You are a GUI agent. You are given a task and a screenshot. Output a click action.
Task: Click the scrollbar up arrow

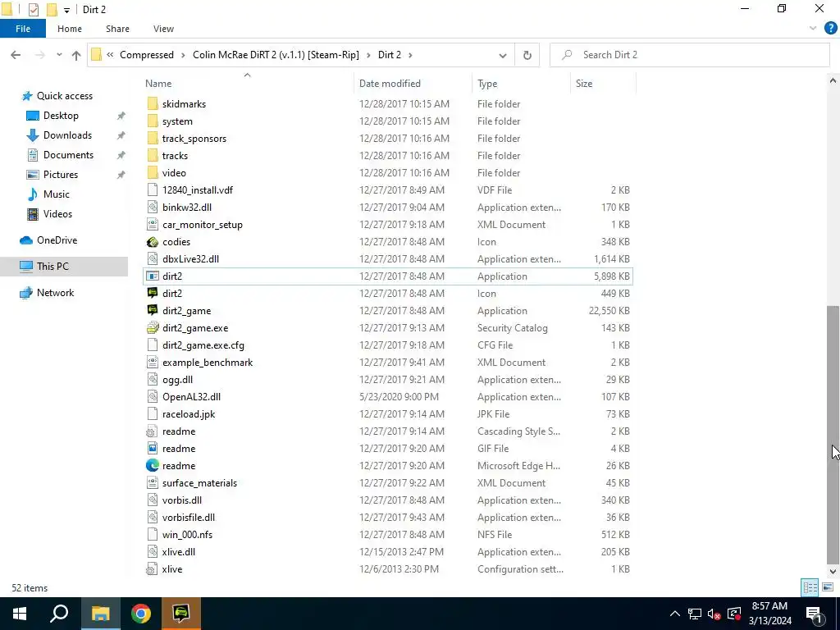833,81
